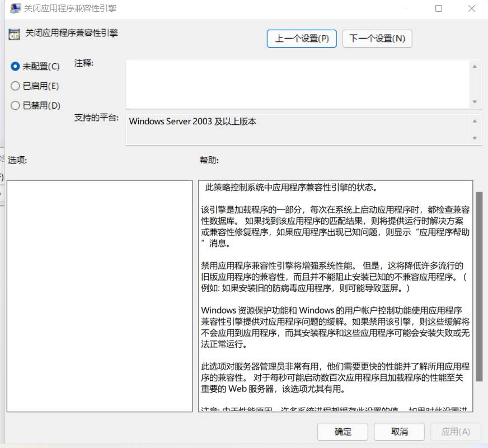Click the setting icon beside 关闭应用程序兼容性引擎 header
The image size is (488, 448).
(13, 35)
